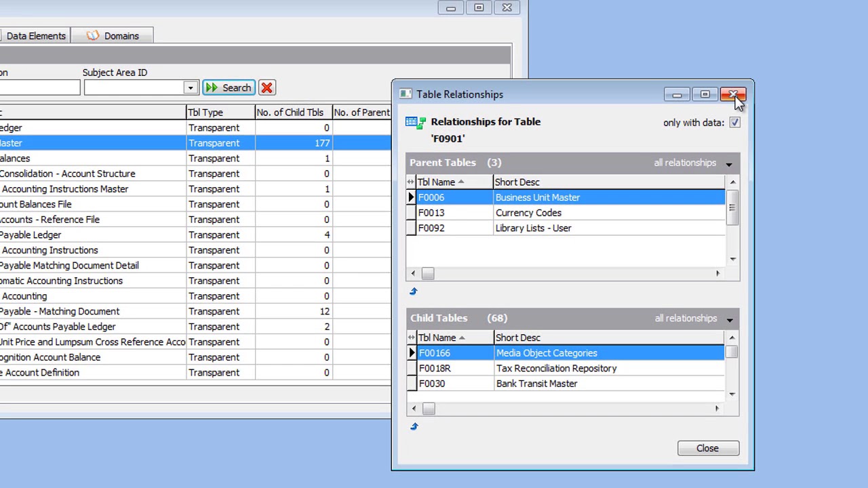
Task: Click the Parent Tables vertical scrollbar thumb
Action: click(x=732, y=207)
